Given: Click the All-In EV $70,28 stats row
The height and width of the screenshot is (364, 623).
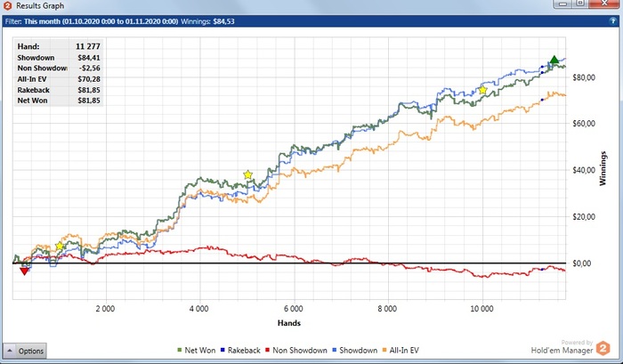Looking at the screenshot, I should pos(59,79).
